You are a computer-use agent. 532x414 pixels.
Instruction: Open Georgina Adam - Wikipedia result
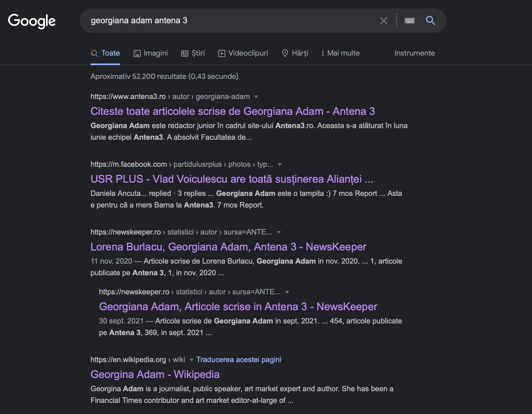point(155,375)
